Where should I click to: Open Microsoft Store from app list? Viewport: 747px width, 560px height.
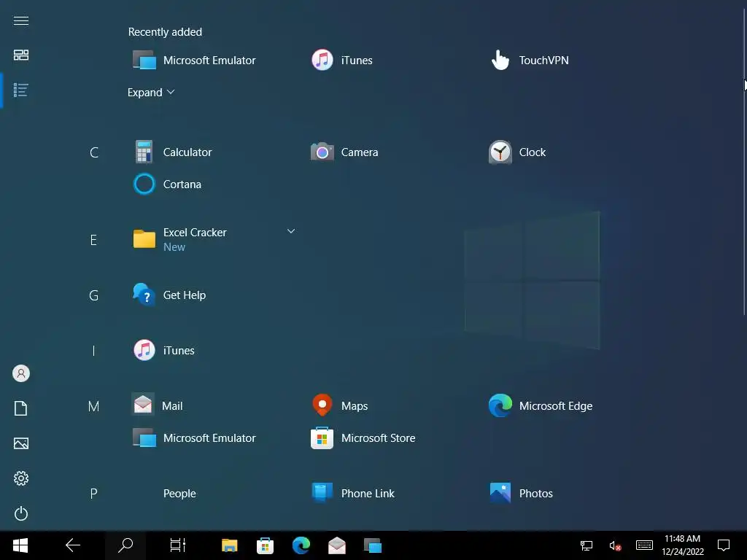tap(363, 438)
